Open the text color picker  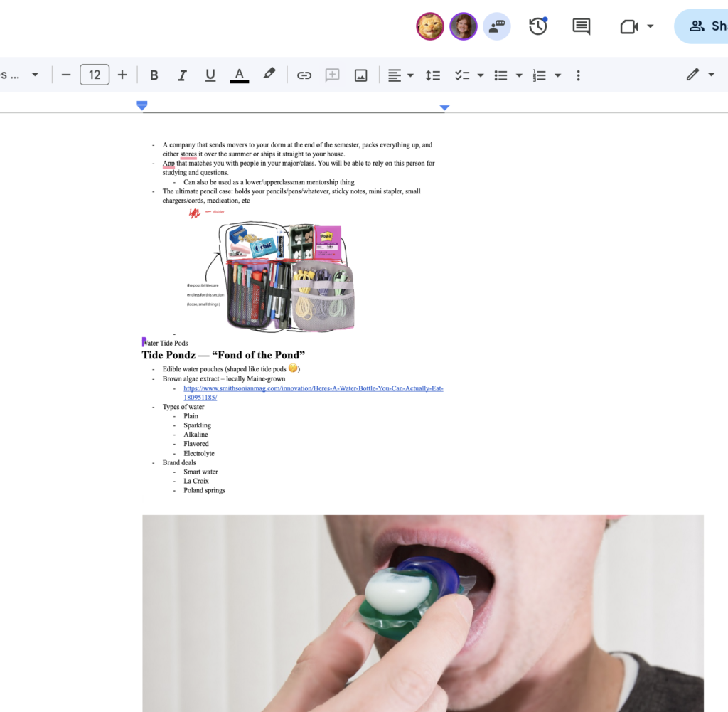(x=240, y=75)
